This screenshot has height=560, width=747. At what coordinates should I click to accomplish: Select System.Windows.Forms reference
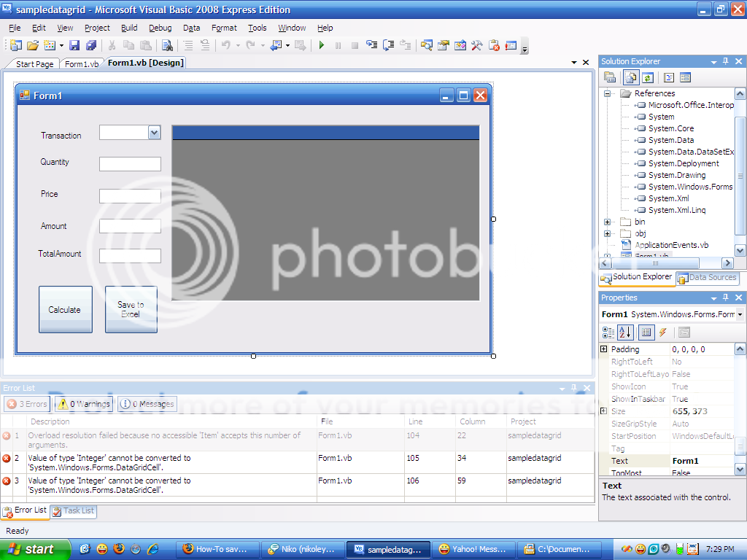690,187
